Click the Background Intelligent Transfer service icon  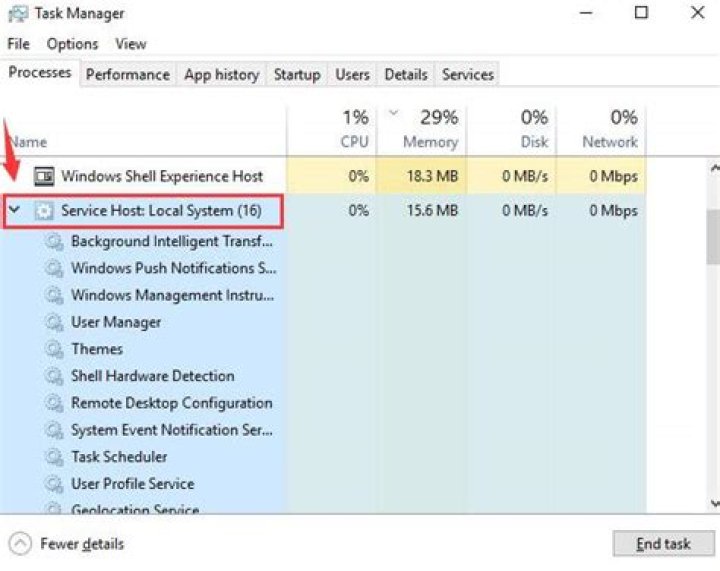[x=54, y=242]
